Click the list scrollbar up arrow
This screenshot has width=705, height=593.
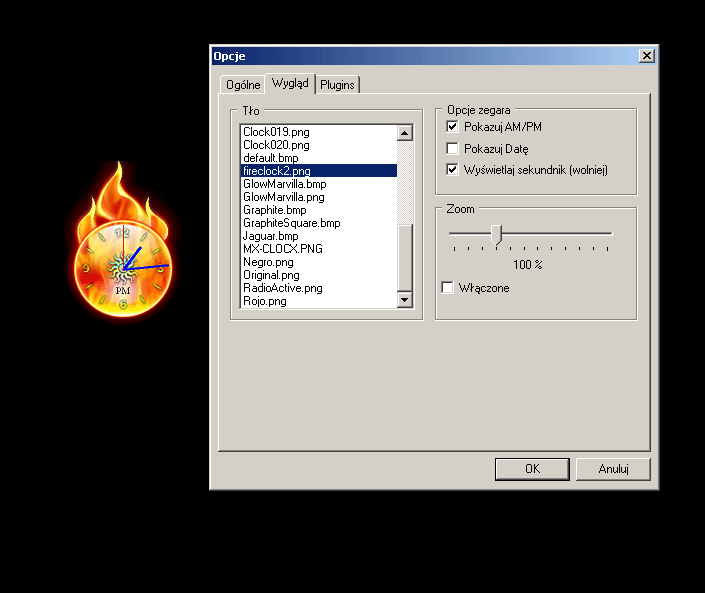pos(405,133)
